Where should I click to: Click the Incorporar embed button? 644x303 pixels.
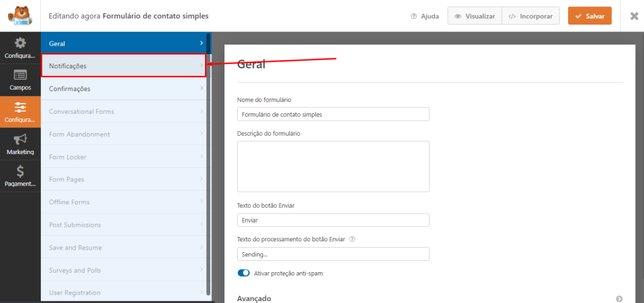pos(530,16)
